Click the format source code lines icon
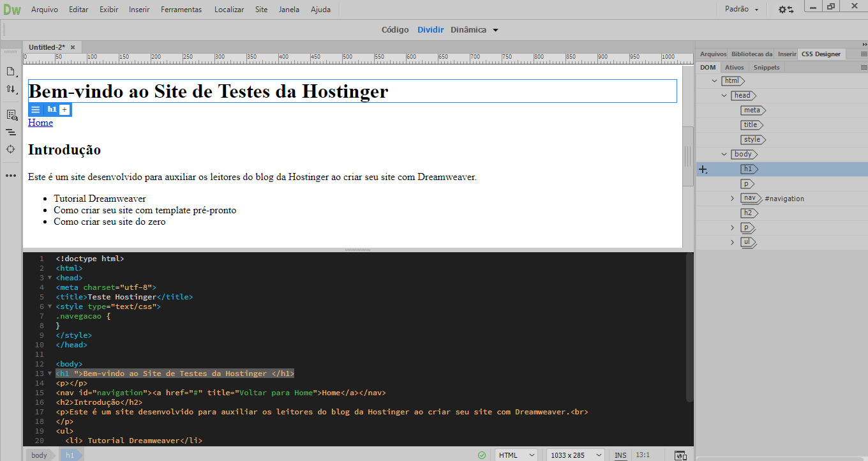Image resolution: width=868 pixels, height=461 pixels. point(11,132)
